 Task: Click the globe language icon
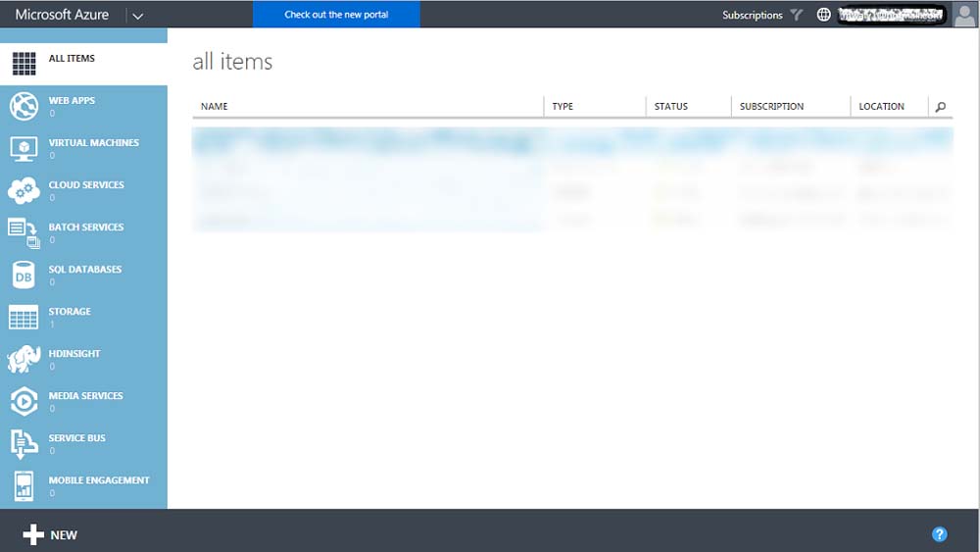[823, 15]
